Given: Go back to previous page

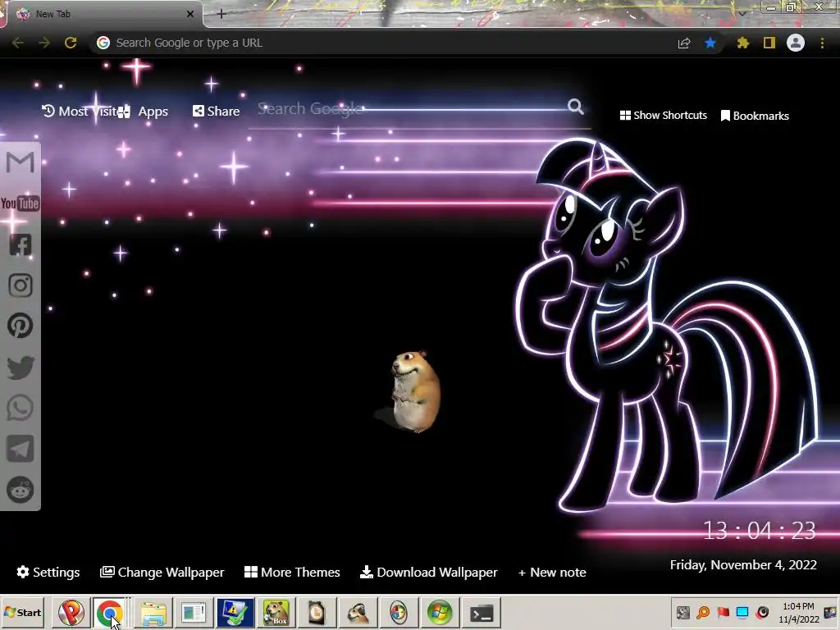Looking at the screenshot, I should click(18, 43).
